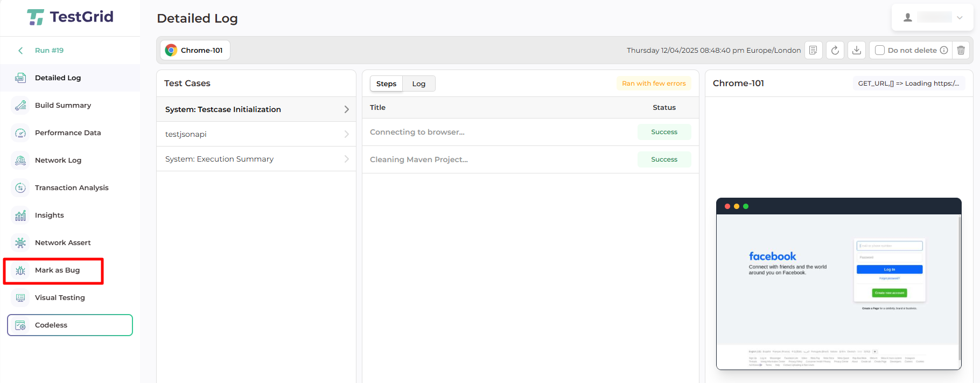Switch to the Log tab
This screenshot has height=383, width=980.
(418, 83)
